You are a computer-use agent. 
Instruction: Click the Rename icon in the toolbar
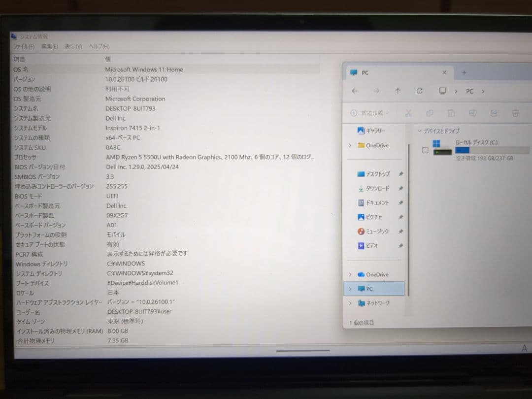coord(473,113)
